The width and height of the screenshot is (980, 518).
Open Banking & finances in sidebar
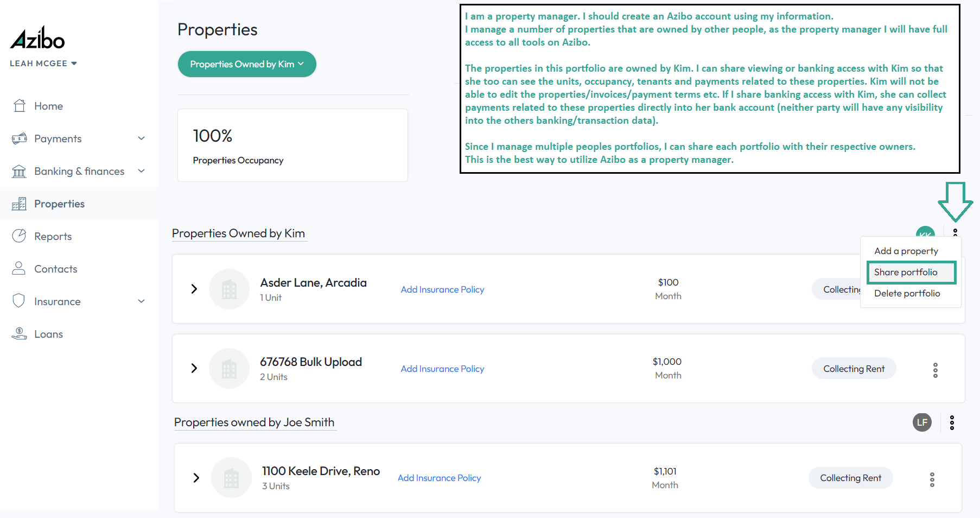click(79, 171)
